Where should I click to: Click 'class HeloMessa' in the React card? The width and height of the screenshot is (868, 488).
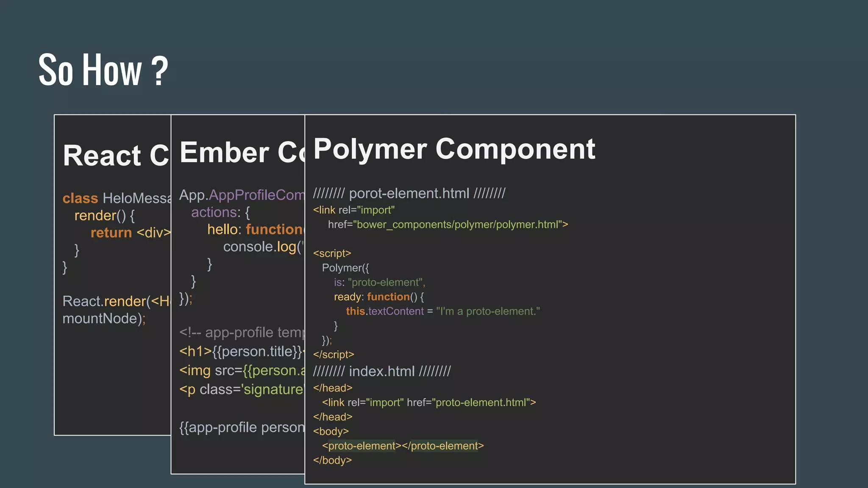click(x=117, y=198)
